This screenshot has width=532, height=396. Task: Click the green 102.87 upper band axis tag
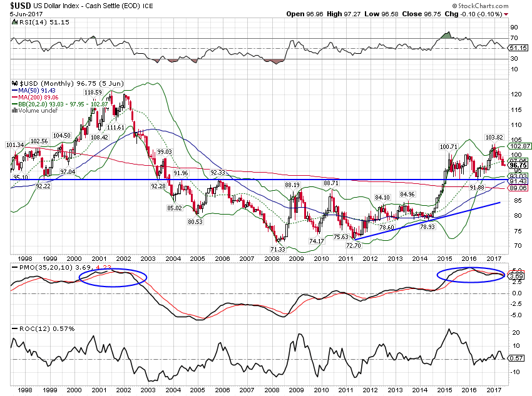pyautogui.click(x=520, y=146)
